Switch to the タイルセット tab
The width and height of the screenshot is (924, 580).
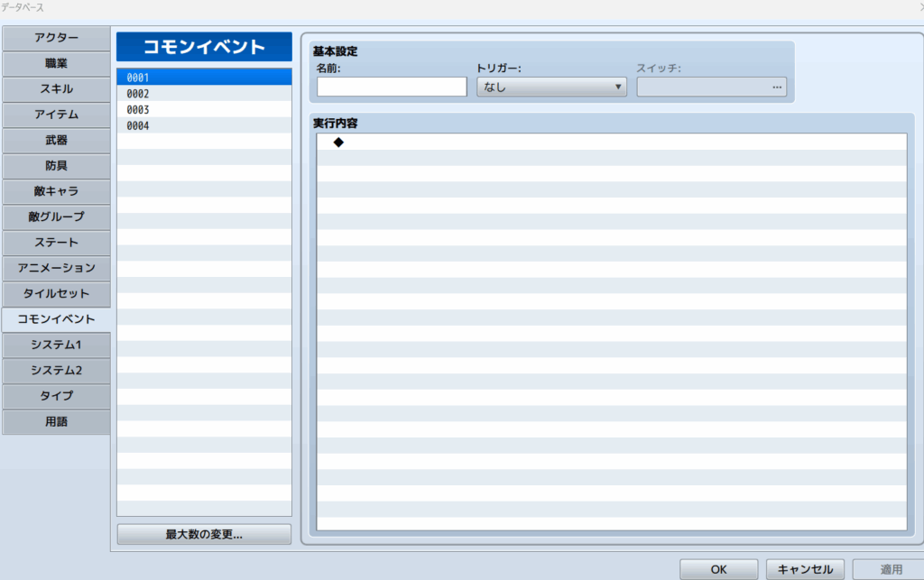click(x=56, y=294)
